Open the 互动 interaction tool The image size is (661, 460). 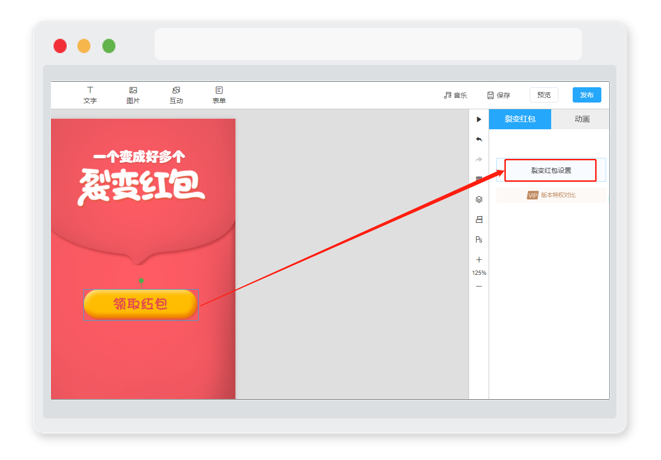click(176, 95)
